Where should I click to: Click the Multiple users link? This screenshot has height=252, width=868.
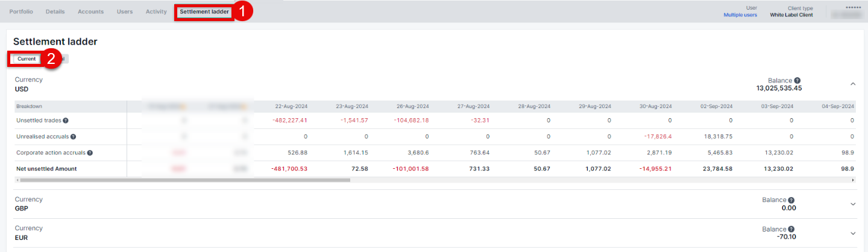[740, 15]
